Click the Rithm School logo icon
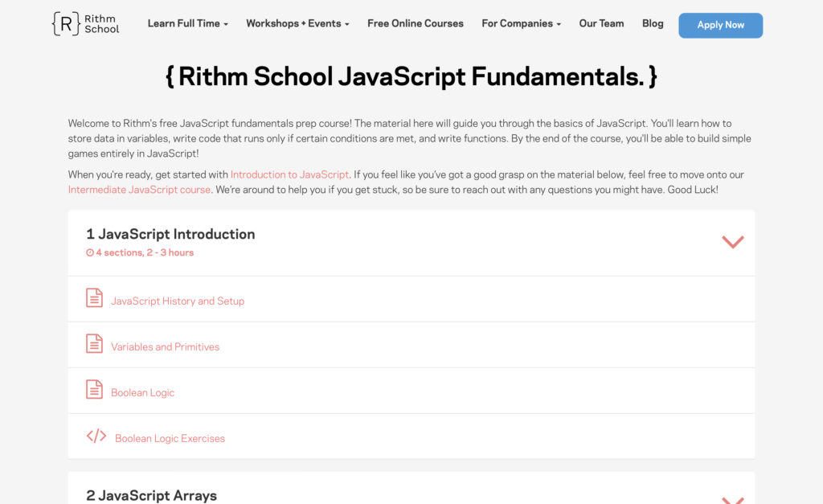 (66, 24)
